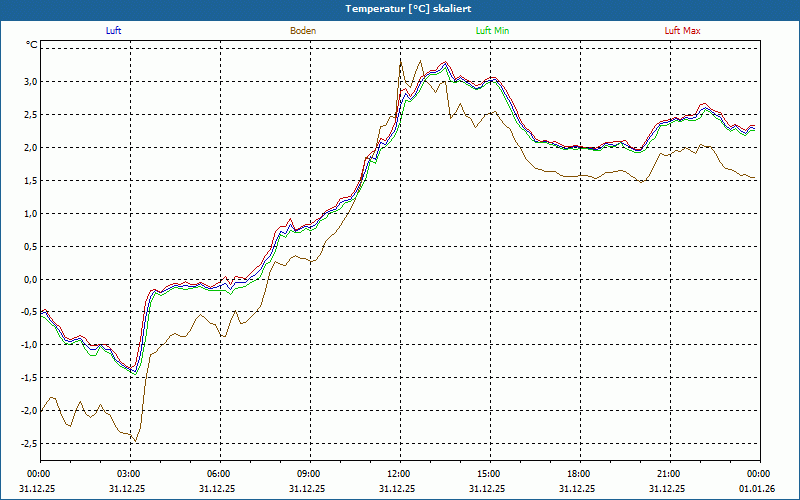
Task: Click the blue 'Luft' legend label
Action: [113, 31]
